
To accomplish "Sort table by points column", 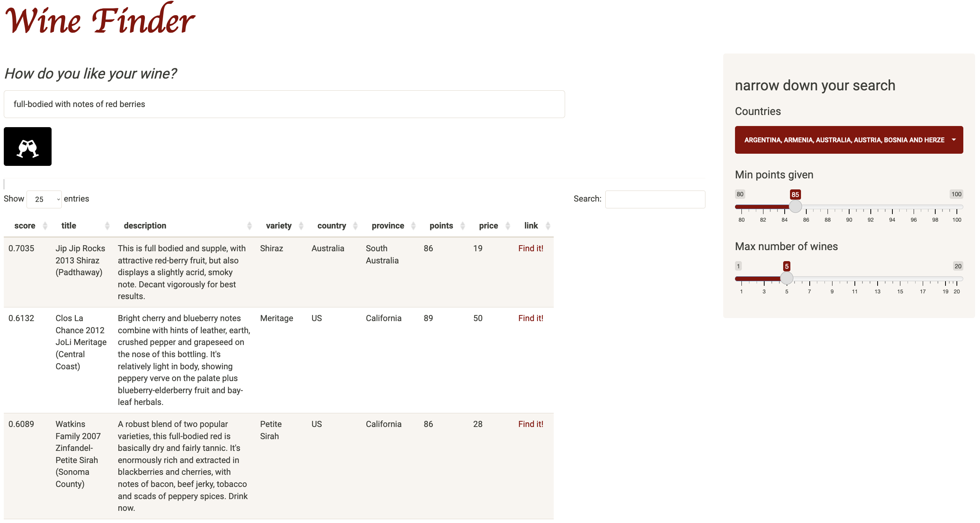I will [x=444, y=225].
